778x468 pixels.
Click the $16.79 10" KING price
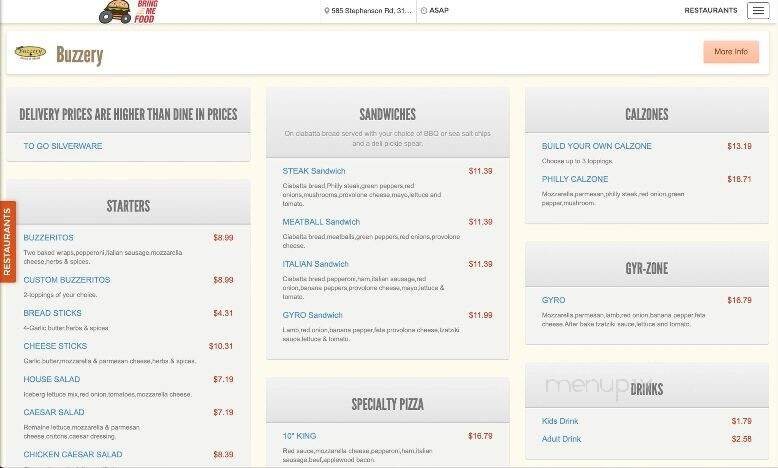coord(480,436)
